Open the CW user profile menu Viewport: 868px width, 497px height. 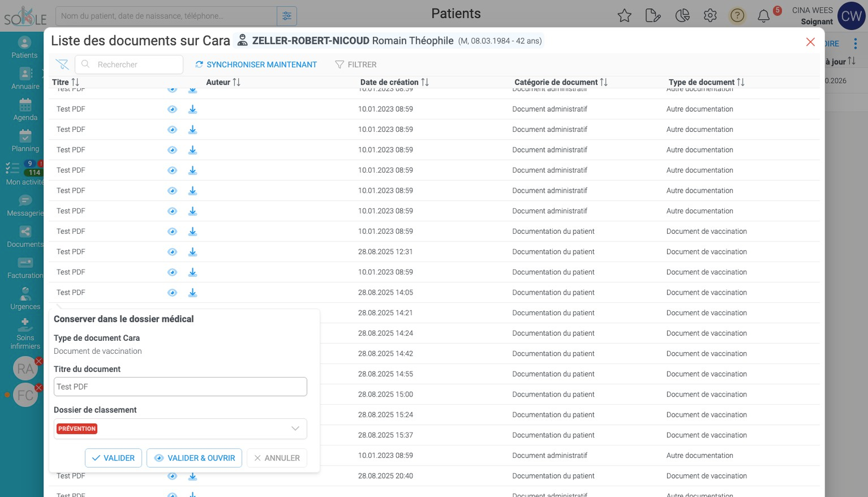click(x=851, y=16)
